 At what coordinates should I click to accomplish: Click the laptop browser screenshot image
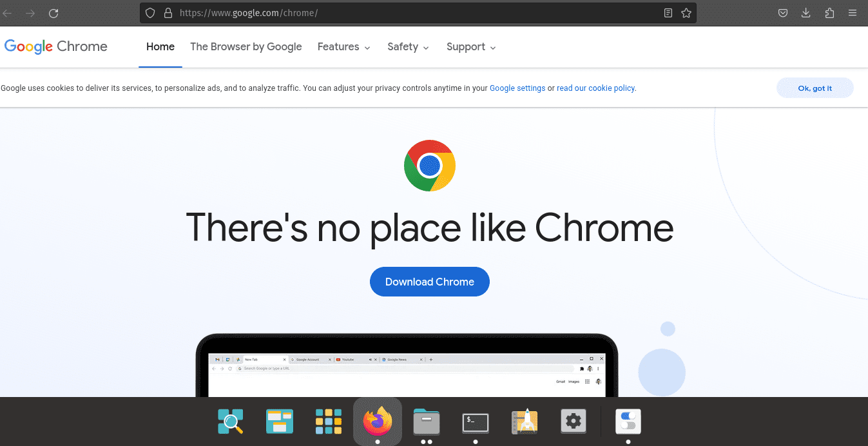point(407,365)
